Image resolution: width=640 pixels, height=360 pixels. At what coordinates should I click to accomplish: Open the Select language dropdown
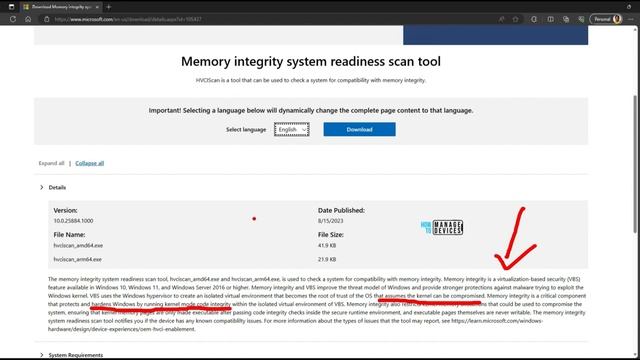[291, 129]
